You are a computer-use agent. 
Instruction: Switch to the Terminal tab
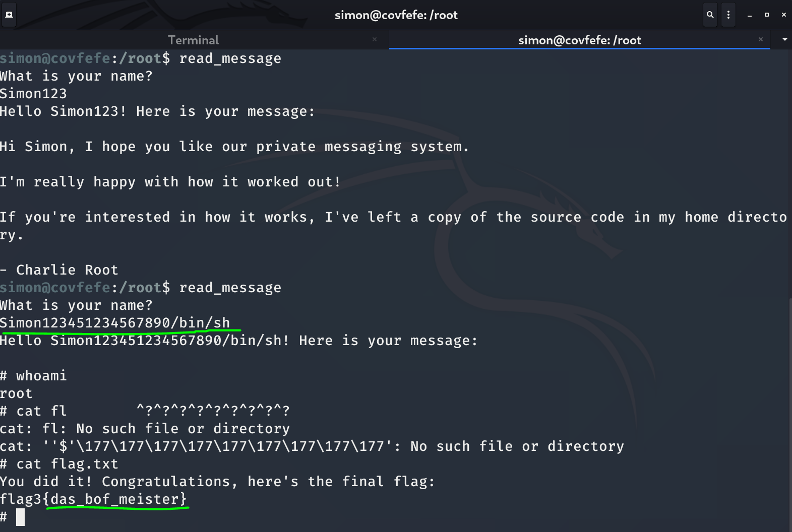click(193, 40)
